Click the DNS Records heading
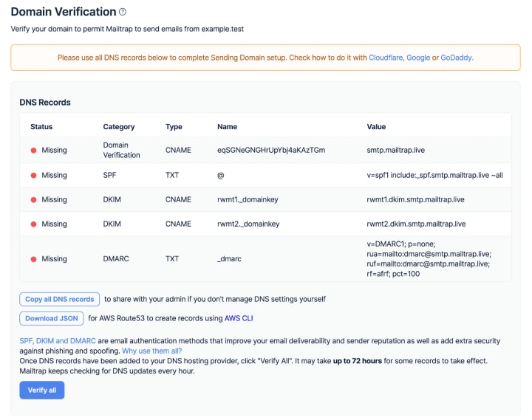 click(x=45, y=103)
